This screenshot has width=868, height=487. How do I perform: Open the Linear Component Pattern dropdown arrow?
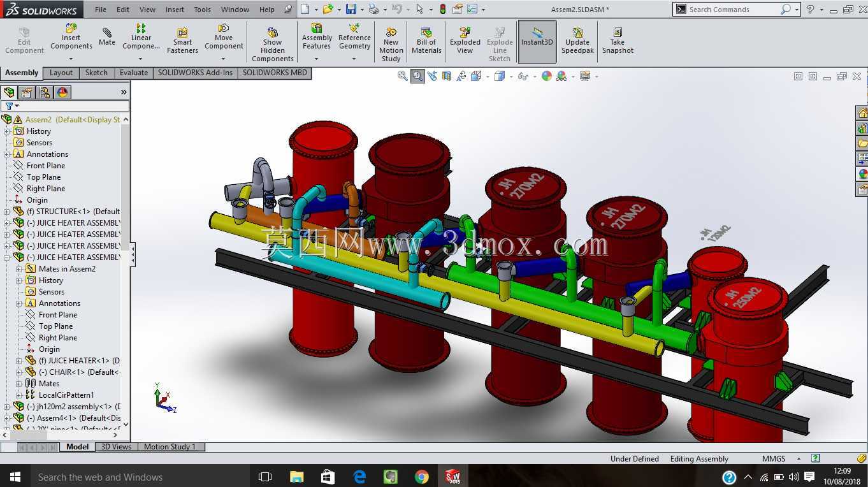point(141,59)
